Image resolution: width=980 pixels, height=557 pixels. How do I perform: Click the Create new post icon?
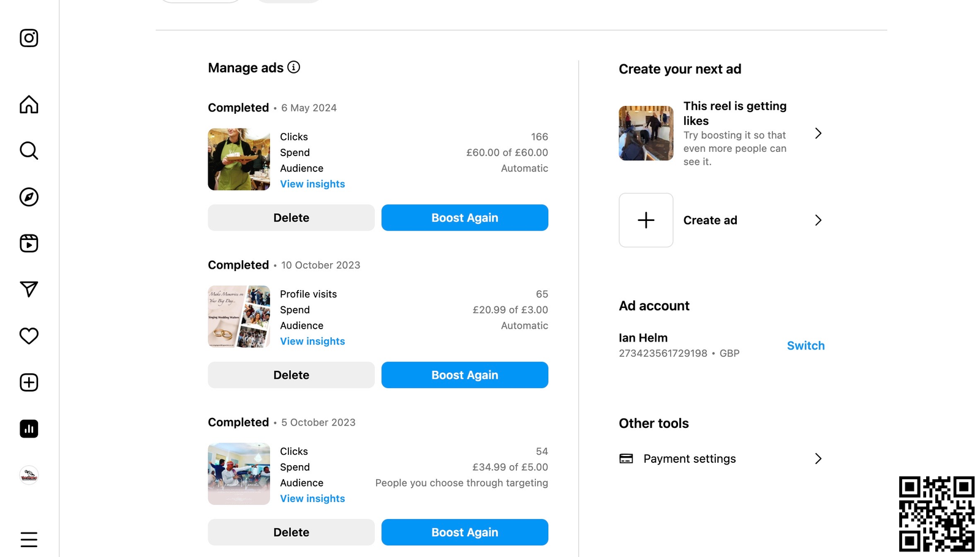[x=29, y=383]
